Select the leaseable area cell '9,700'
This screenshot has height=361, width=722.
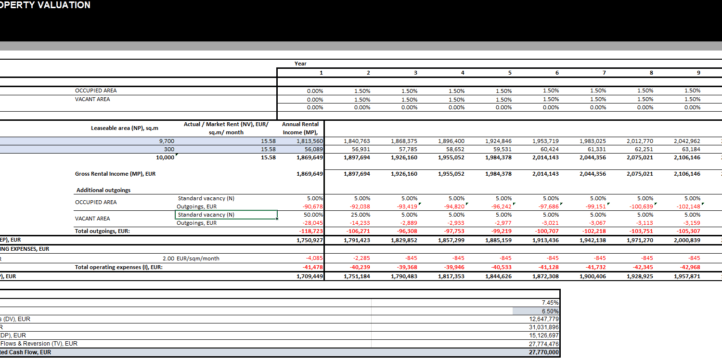166,141
